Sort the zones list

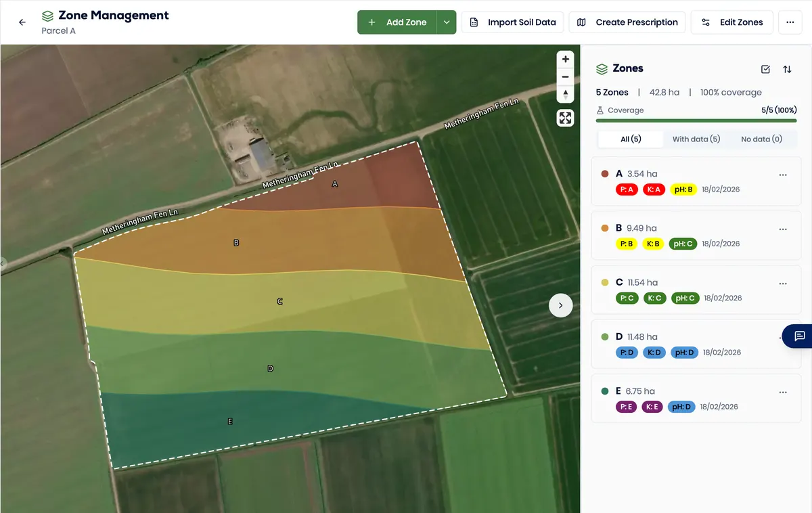(x=787, y=69)
